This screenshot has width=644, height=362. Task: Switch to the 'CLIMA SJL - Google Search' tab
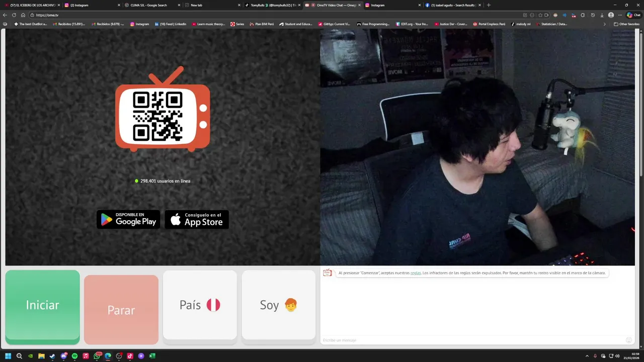coord(152,5)
